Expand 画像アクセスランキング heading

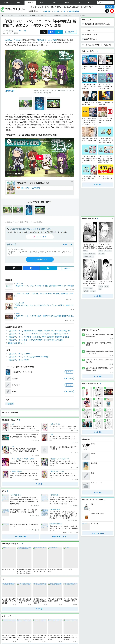[x=91, y=384]
